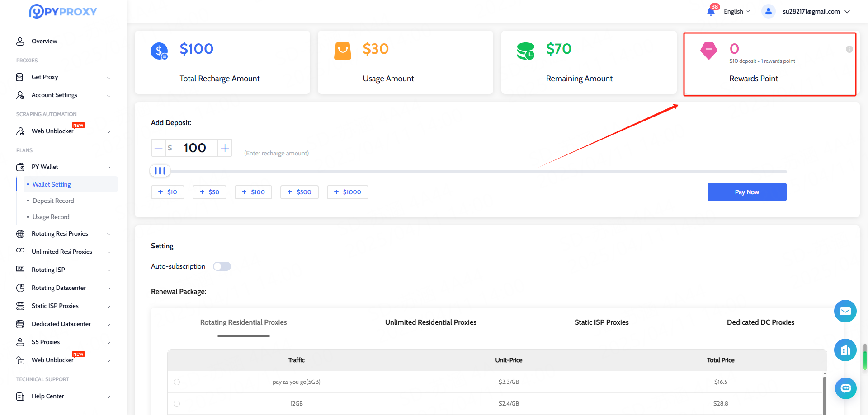Add $10 to deposit
The image size is (868, 415).
tap(168, 192)
